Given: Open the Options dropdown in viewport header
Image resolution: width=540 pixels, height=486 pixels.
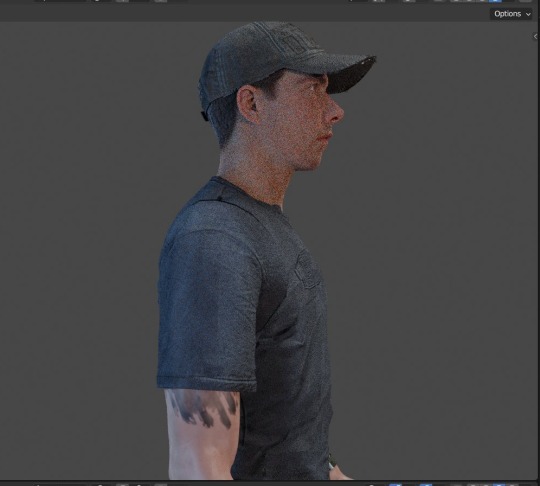Looking at the screenshot, I should (x=511, y=14).
